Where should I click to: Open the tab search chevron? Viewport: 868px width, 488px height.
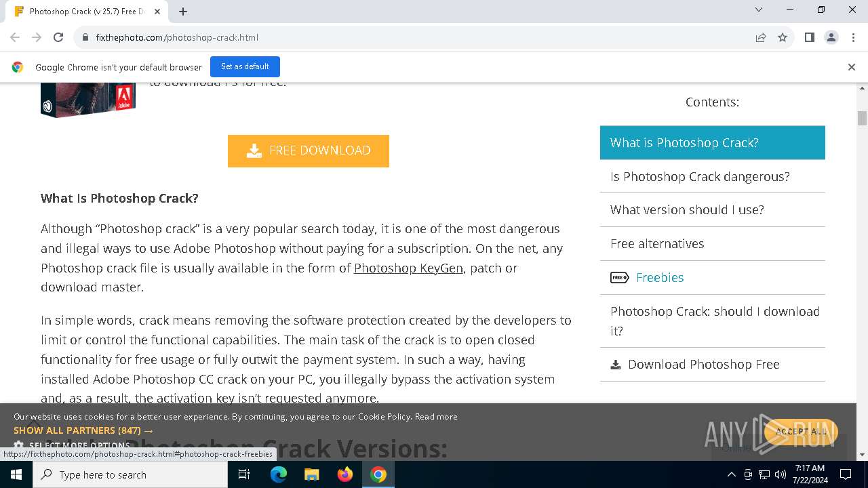tap(759, 9)
